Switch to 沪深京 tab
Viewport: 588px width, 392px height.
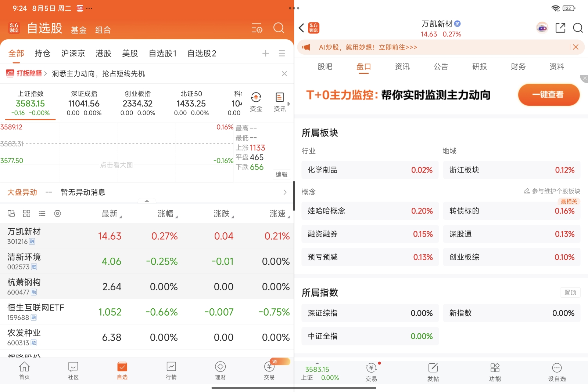pyautogui.click(x=73, y=54)
